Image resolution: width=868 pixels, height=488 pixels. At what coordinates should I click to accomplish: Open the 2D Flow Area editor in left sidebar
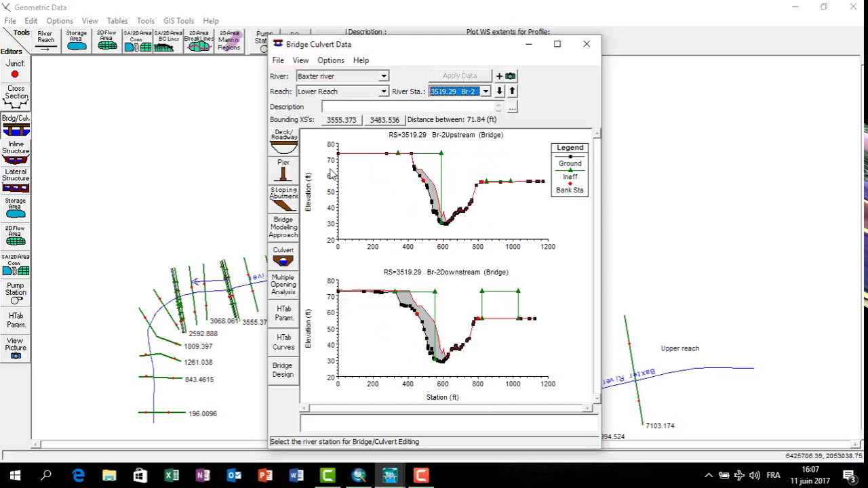click(x=15, y=237)
